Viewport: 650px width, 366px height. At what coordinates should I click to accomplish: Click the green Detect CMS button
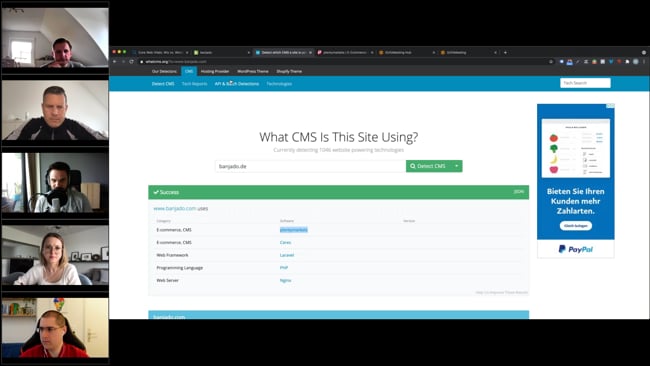click(428, 166)
